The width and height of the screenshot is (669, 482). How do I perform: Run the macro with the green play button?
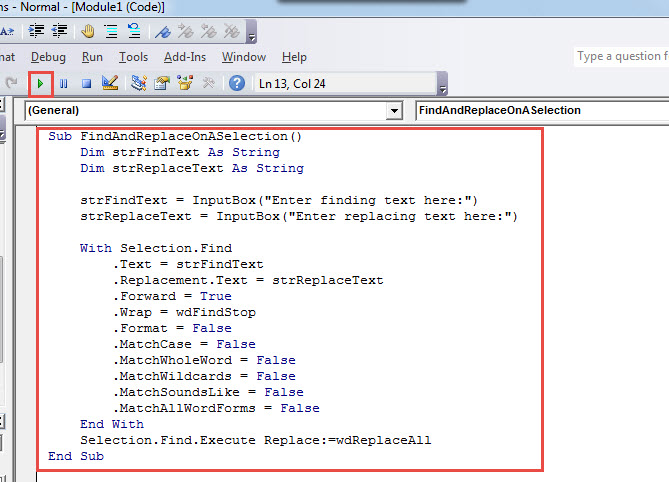(x=40, y=83)
